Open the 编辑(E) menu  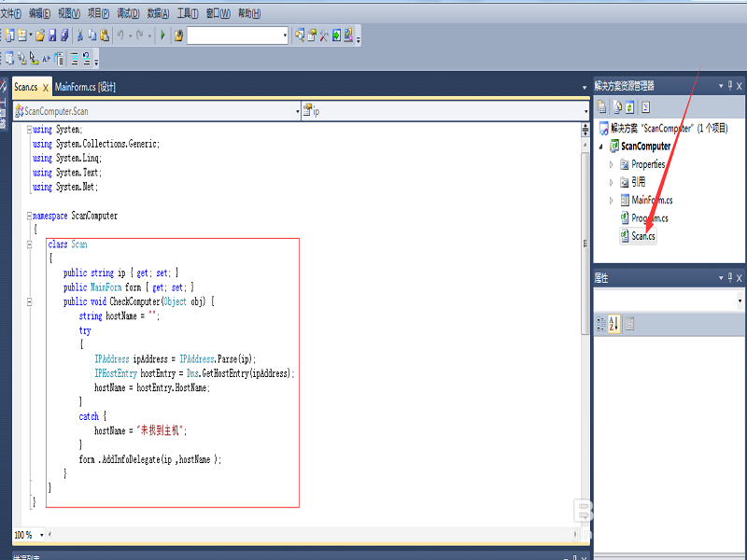[39, 13]
